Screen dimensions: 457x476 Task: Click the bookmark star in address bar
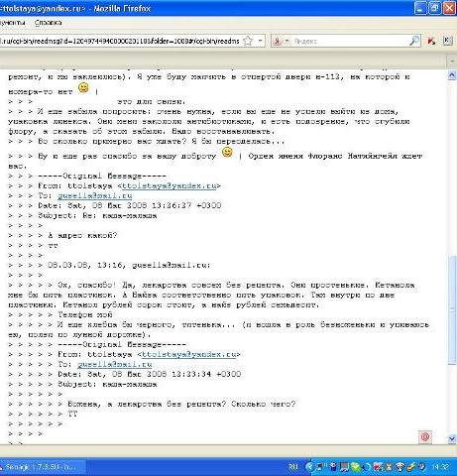pyautogui.click(x=248, y=41)
